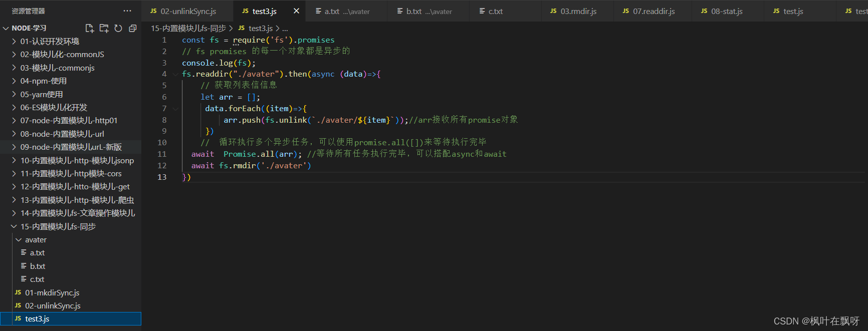Expand the 02-模块化-commonJS folder
The width and height of the screenshot is (868, 331).
[14, 54]
